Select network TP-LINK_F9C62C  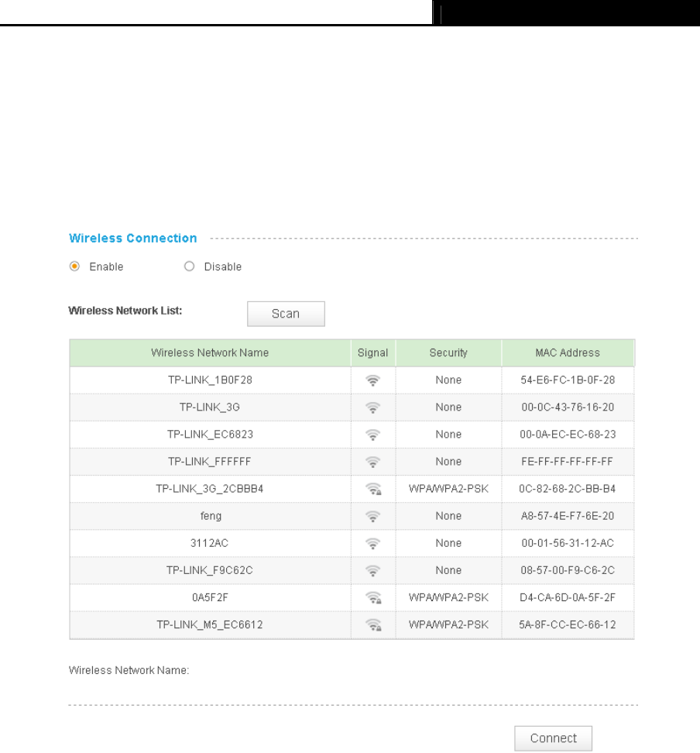pos(209,570)
